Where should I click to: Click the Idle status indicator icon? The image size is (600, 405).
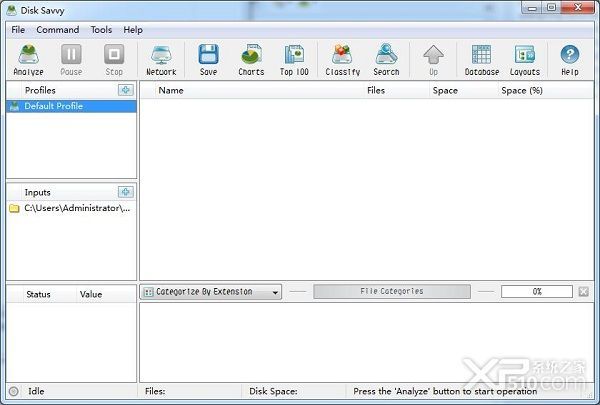pyautogui.click(x=13, y=391)
